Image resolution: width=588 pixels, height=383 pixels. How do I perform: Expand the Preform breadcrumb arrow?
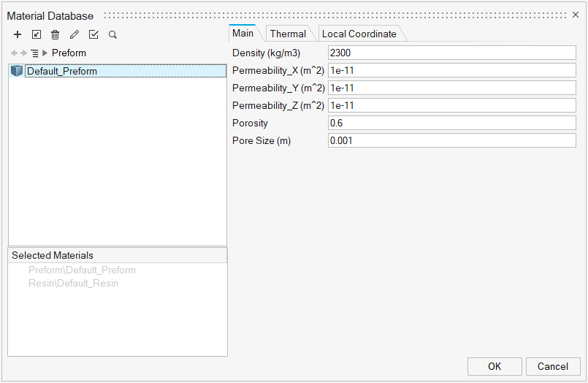pyautogui.click(x=45, y=53)
